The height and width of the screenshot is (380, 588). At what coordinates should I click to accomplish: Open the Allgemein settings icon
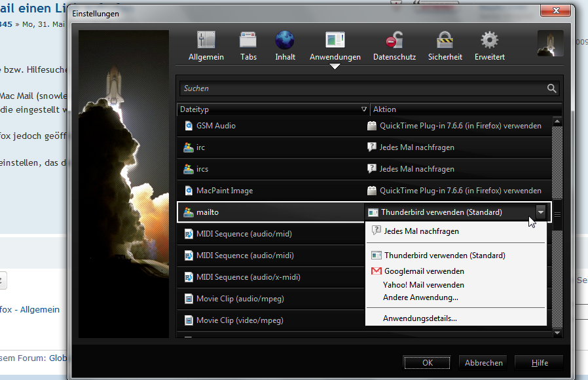pos(206,41)
